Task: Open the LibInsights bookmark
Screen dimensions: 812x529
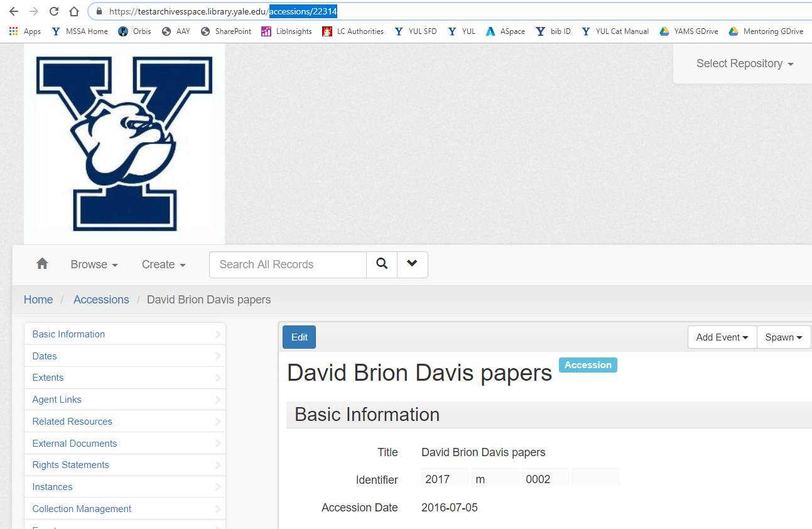Action: click(286, 31)
